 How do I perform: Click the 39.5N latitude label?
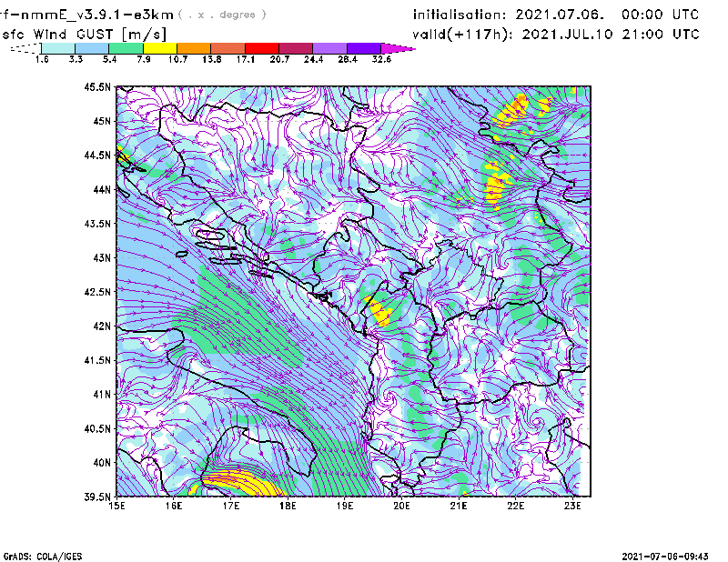pyautogui.click(x=97, y=497)
